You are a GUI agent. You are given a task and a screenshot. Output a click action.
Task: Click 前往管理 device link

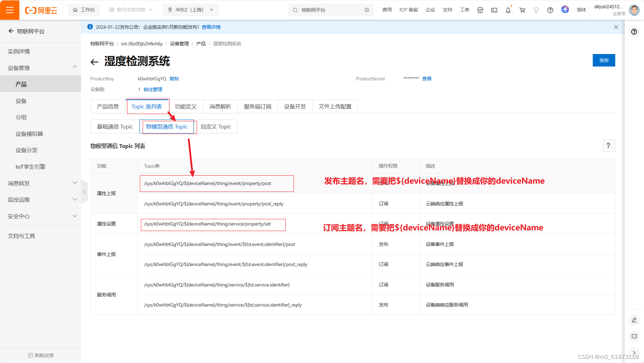point(153,89)
